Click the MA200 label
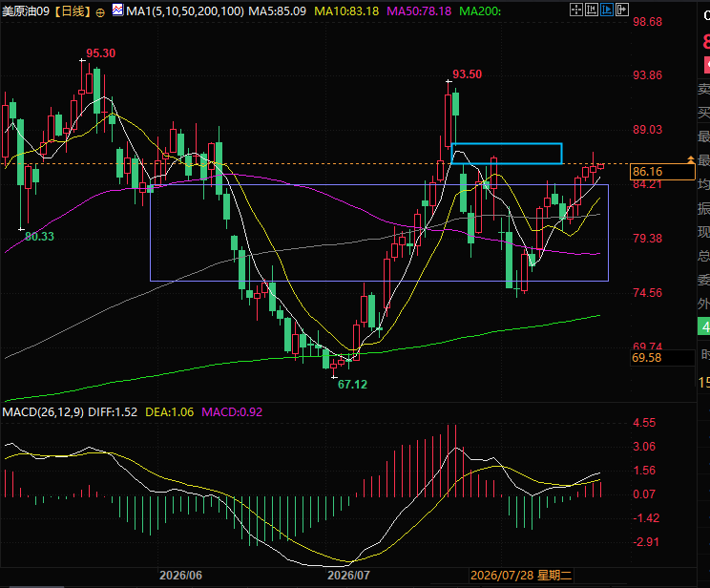The width and height of the screenshot is (710, 588). (480, 11)
